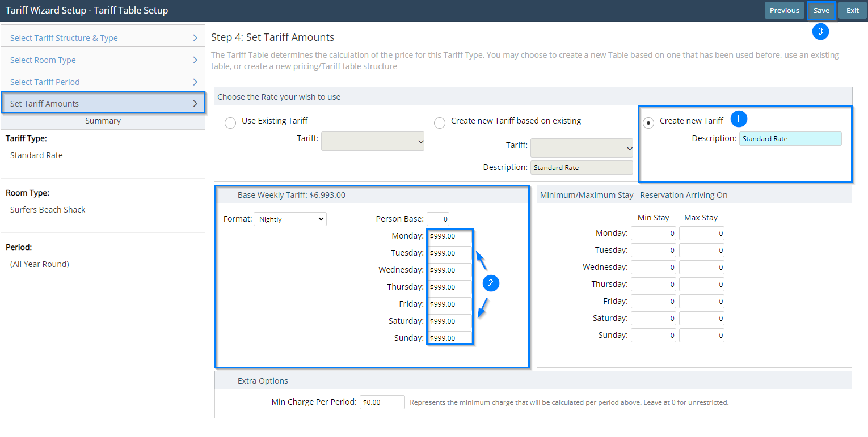Choose Create new Tariff based on existing
The width and height of the screenshot is (868, 437).
point(439,123)
